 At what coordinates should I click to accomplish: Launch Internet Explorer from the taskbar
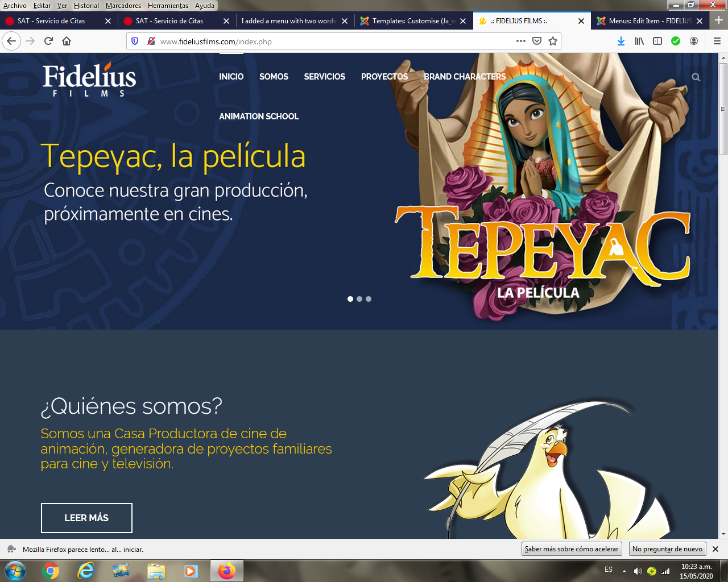(x=86, y=571)
